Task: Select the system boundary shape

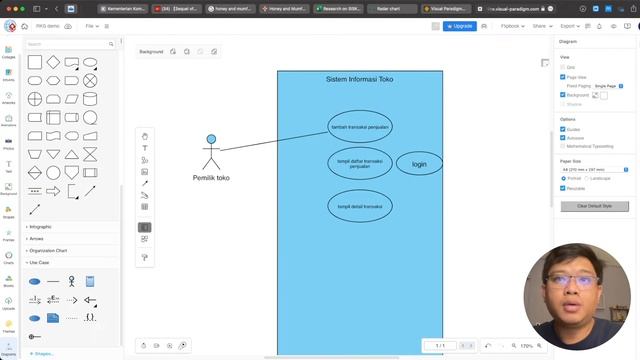Action: [x=90, y=281]
